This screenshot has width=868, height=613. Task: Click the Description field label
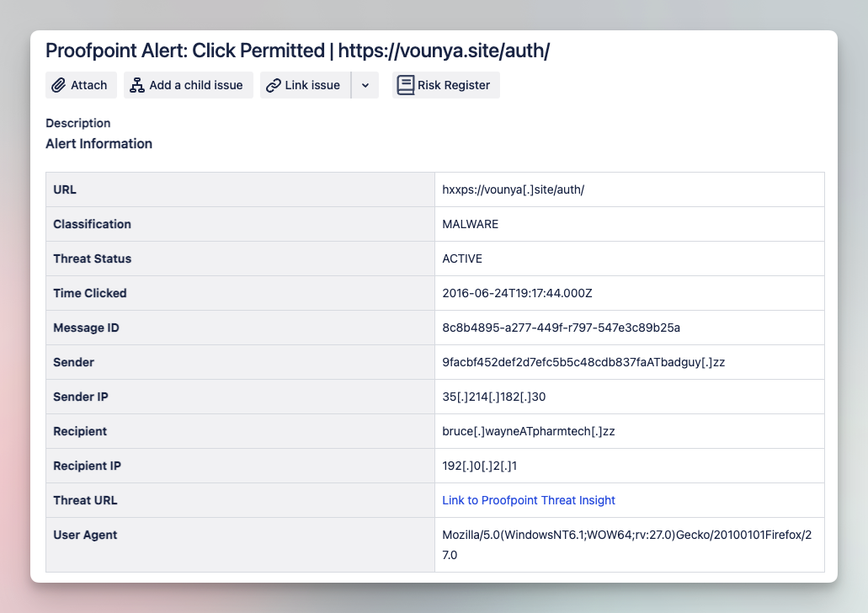coord(78,123)
